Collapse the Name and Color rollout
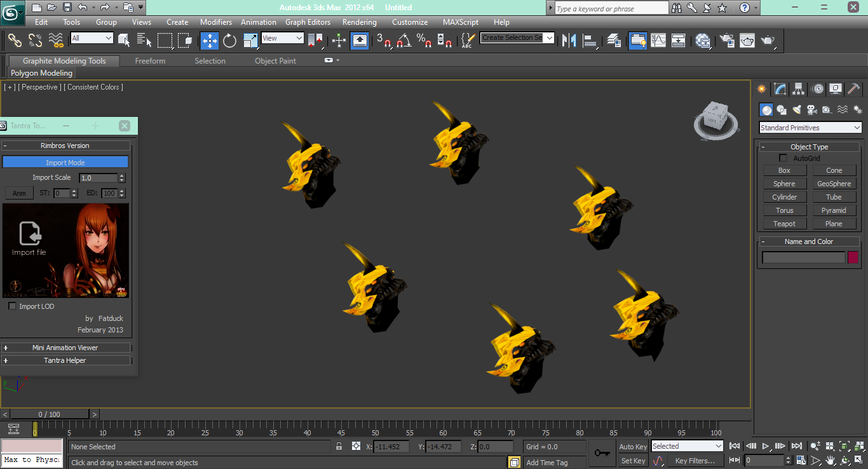Image resolution: width=868 pixels, height=469 pixels. (809, 241)
